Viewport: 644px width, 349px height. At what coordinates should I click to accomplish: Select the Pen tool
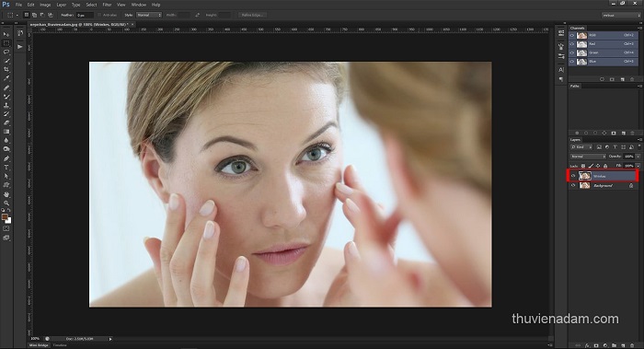(6, 158)
